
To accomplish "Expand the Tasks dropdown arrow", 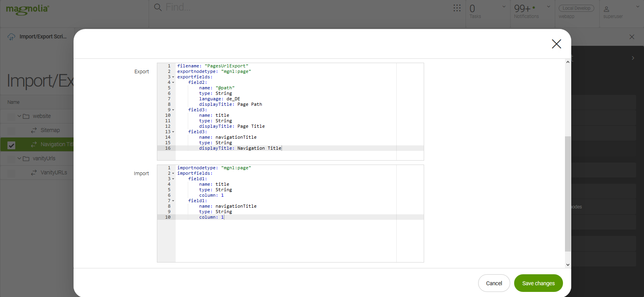I will click(x=504, y=7).
